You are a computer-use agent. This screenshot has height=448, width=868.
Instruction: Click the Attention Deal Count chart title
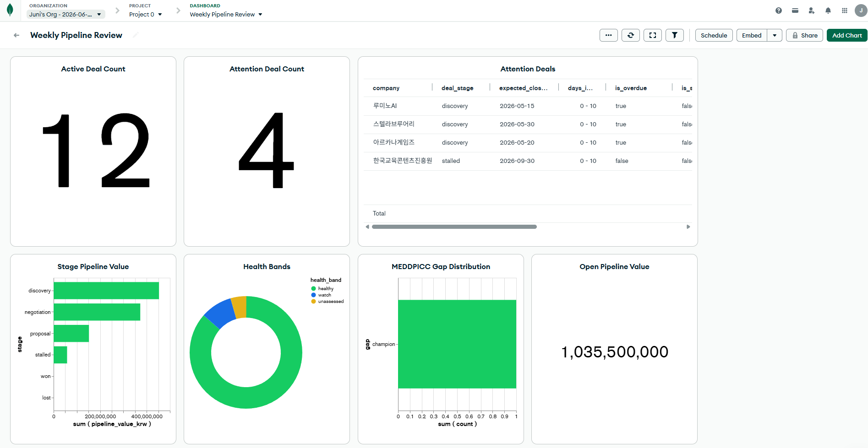tap(267, 69)
